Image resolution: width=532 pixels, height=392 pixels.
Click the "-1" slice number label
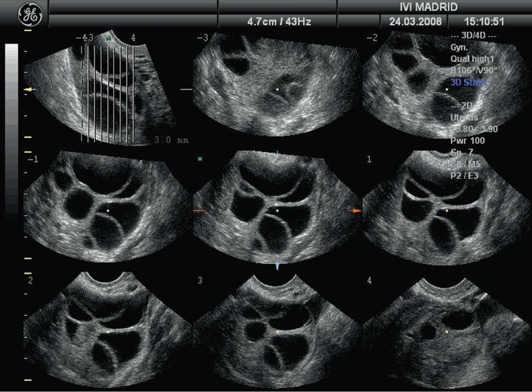(33, 159)
